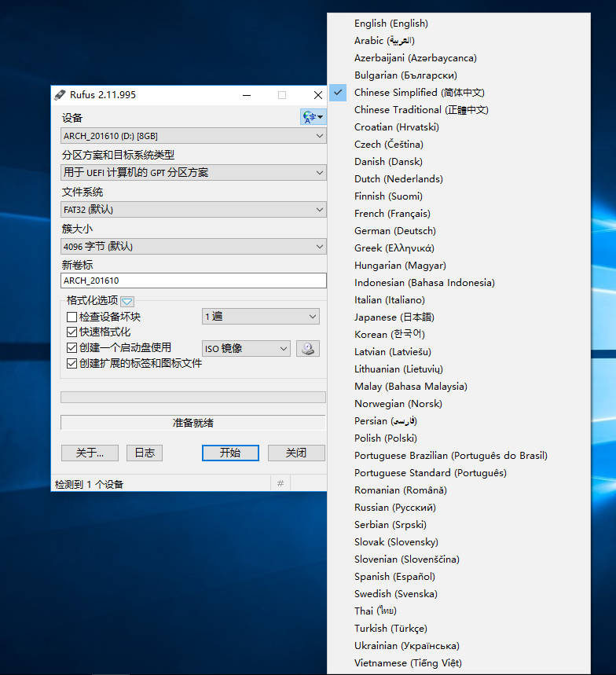Select Bulgarian language

459,75
